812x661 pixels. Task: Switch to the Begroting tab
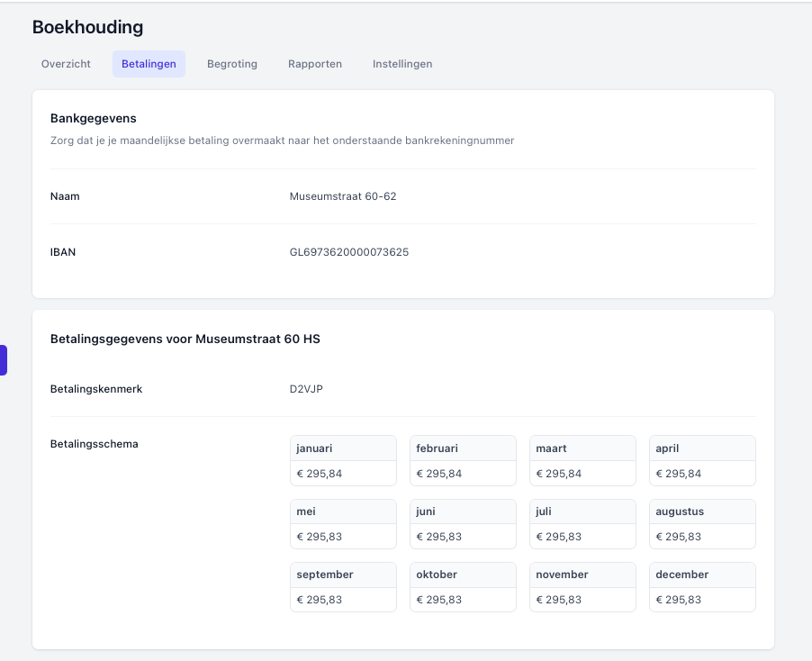tap(232, 64)
